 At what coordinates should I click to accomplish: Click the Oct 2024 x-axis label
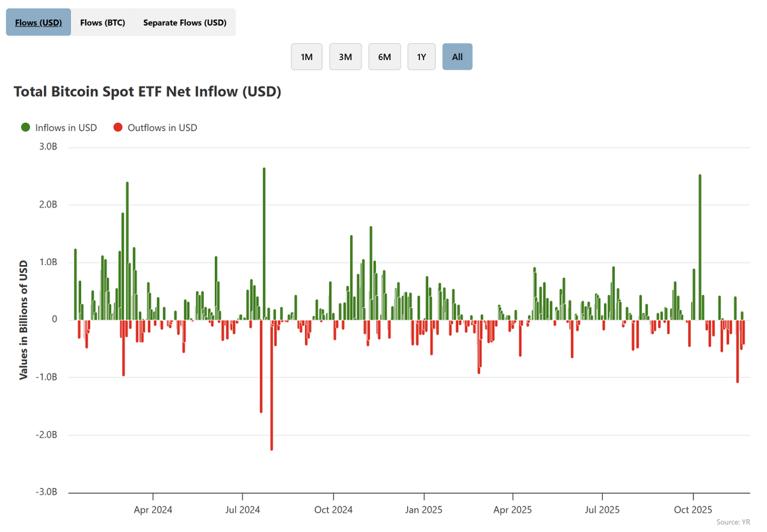(x=334, y=510)
